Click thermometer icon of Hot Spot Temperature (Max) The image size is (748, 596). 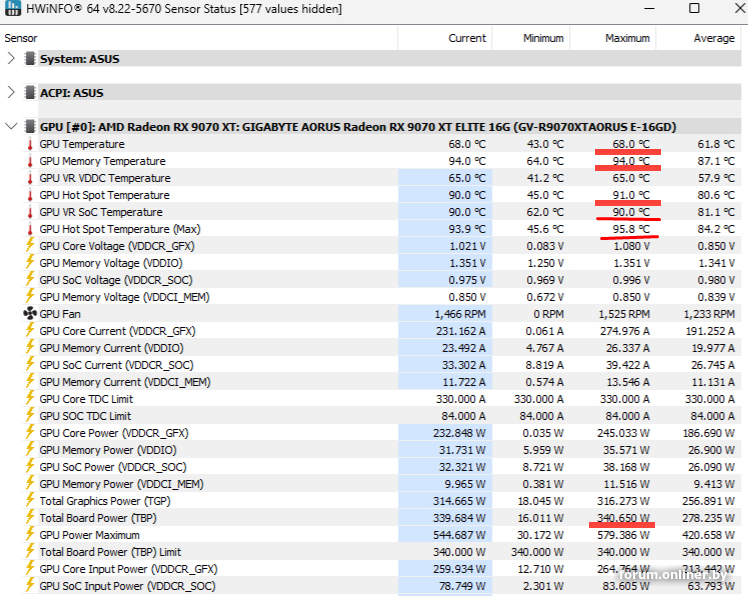coord(30,229)
